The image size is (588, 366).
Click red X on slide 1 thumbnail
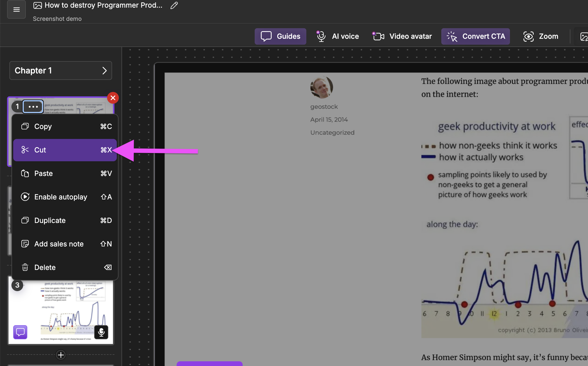pyautogui.click(x=113, y=98)
